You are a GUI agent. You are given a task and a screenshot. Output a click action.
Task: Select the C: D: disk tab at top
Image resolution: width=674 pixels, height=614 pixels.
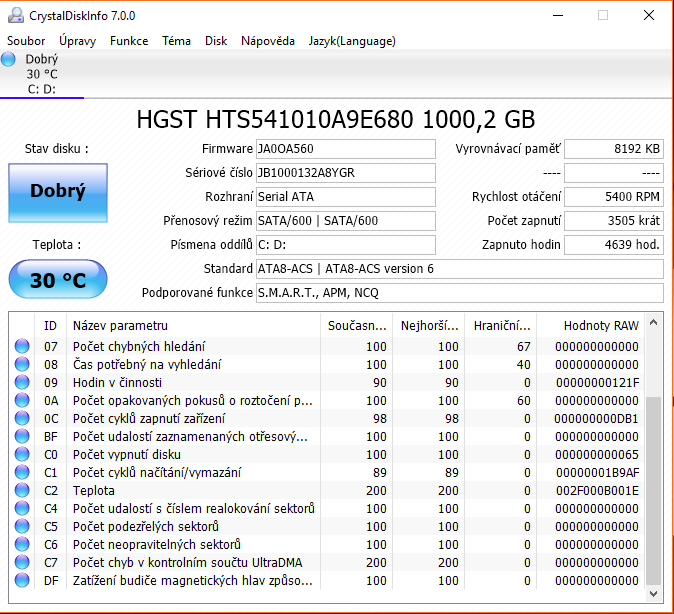coord(42,74)
